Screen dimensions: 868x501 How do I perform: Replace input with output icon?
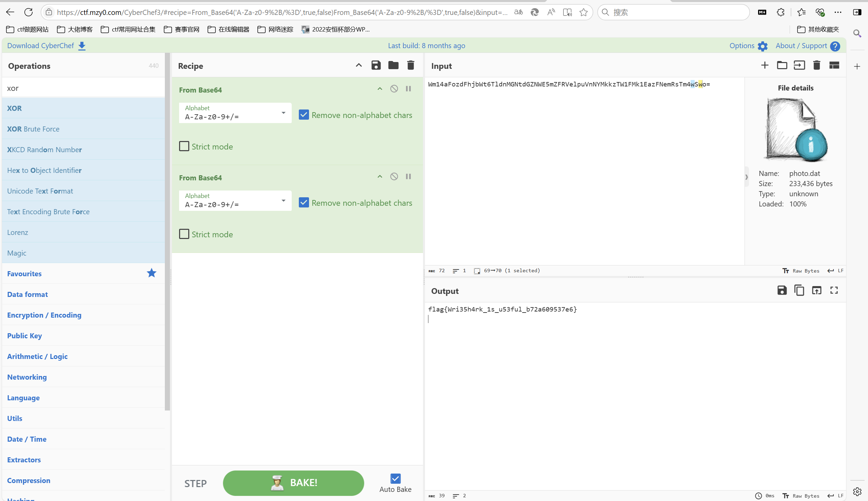(817, 290)
